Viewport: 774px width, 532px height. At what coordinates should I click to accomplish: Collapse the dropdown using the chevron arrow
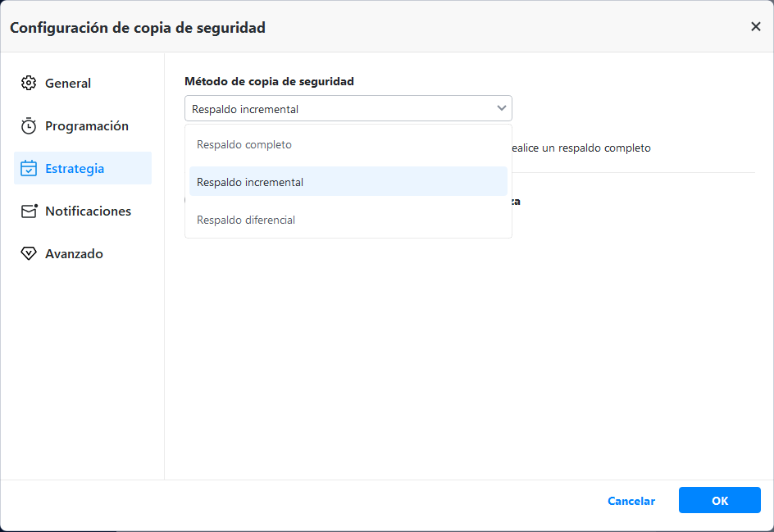coord(502,108)
